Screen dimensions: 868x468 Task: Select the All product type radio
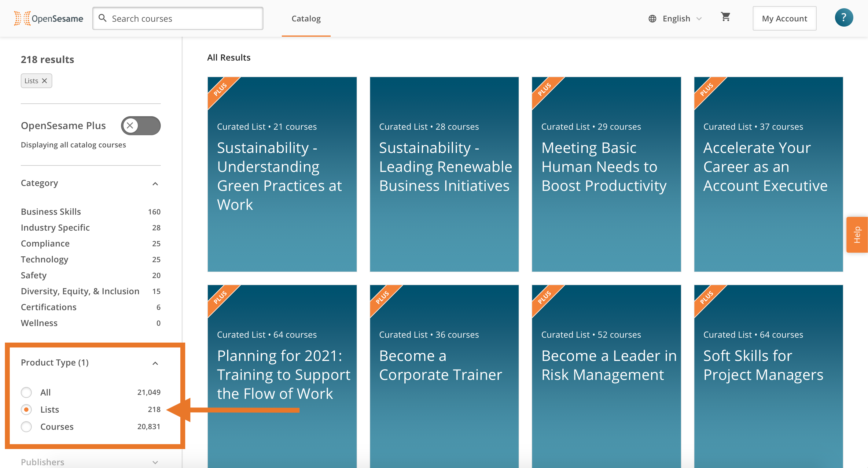26,392
